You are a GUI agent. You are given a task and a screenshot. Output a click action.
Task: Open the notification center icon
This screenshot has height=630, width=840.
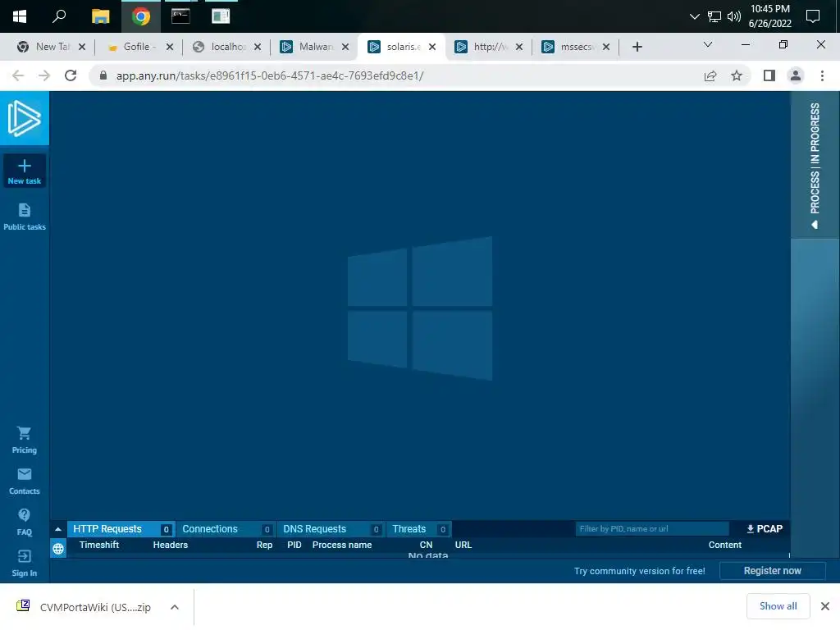(813, 16)
